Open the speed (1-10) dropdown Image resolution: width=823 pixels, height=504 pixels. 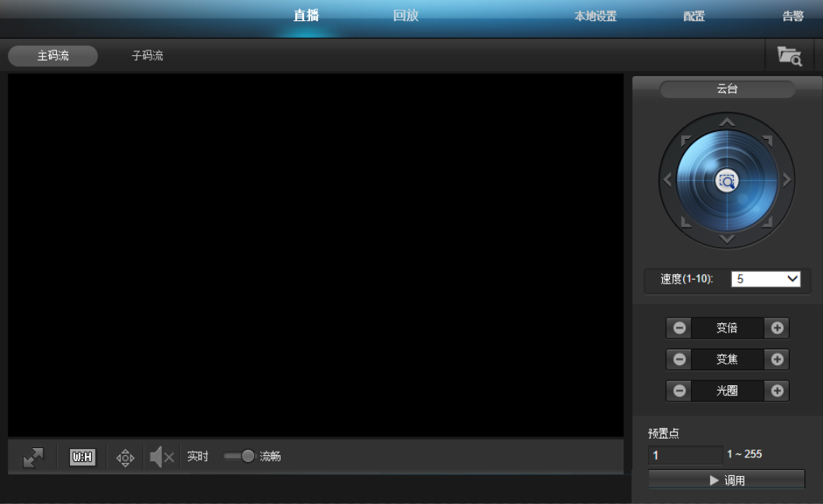click(x=765, y=279)
